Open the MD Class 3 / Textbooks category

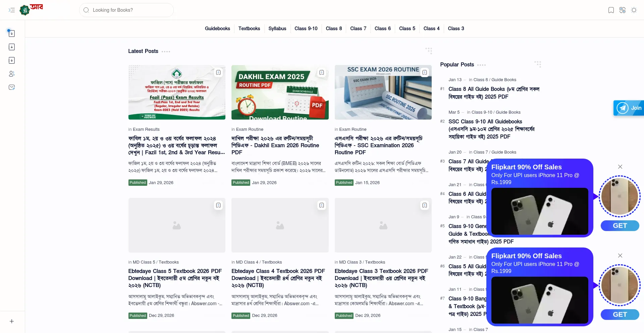coord(362,262)
